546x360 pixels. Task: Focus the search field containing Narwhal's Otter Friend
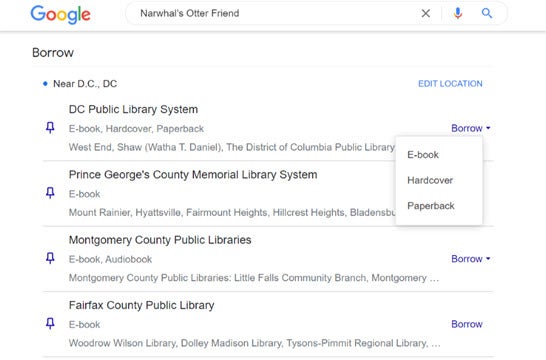pos(272,14)
